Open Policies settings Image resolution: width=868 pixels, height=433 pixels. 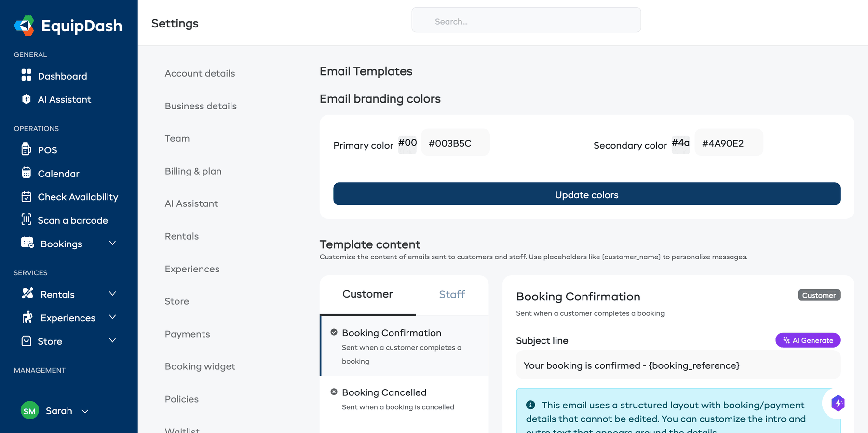(x=181, y=399)
